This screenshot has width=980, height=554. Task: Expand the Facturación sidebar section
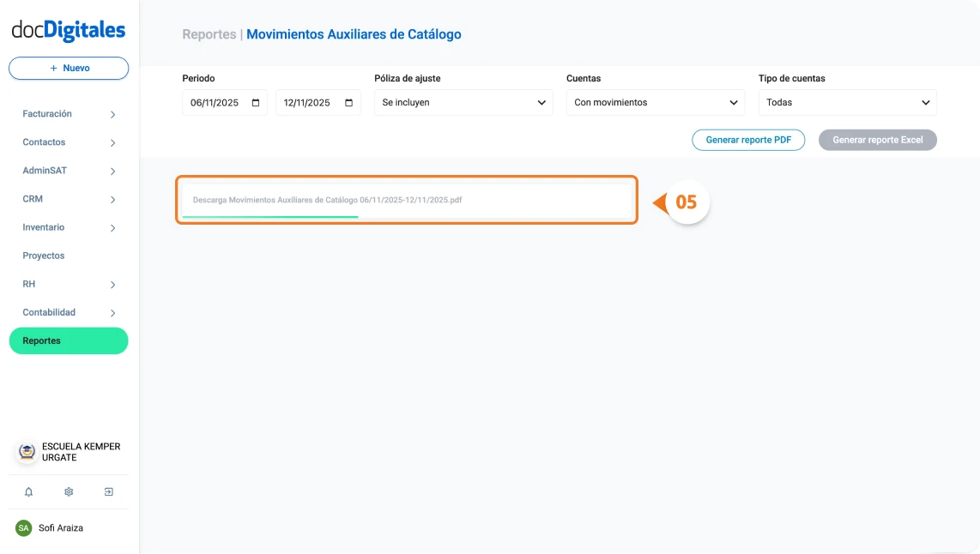[69, 113]
